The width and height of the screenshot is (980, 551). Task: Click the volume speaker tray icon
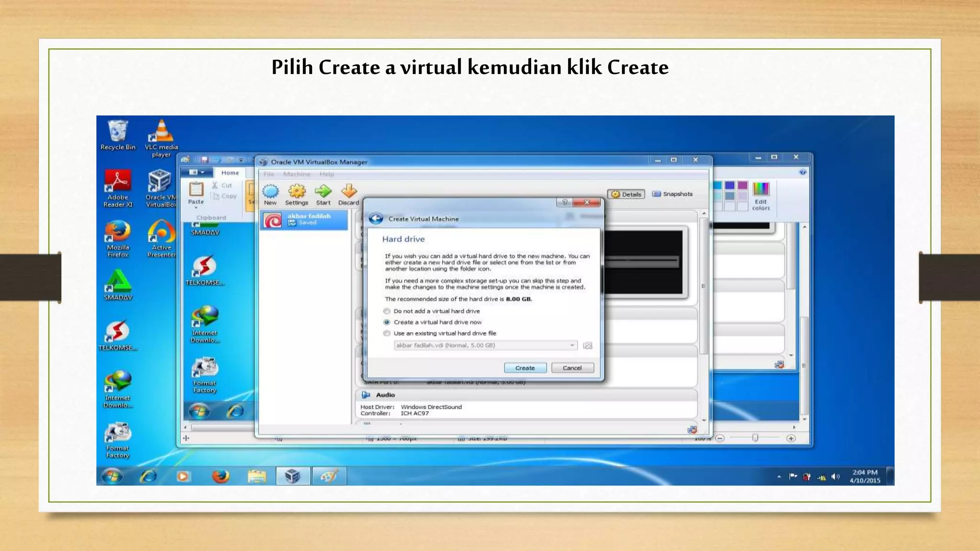tap(835, 476)
